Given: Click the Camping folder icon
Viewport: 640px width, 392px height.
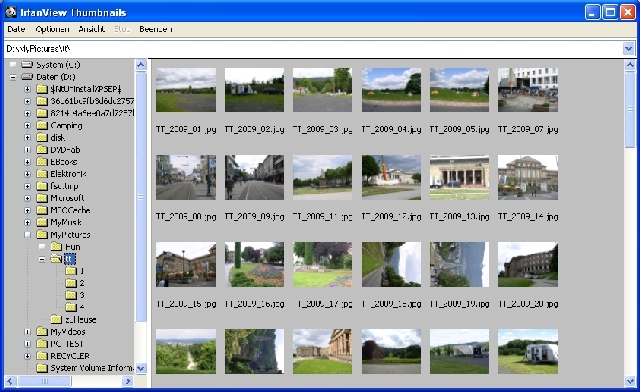Looking at the screenshot, I should tap(42, 125).
